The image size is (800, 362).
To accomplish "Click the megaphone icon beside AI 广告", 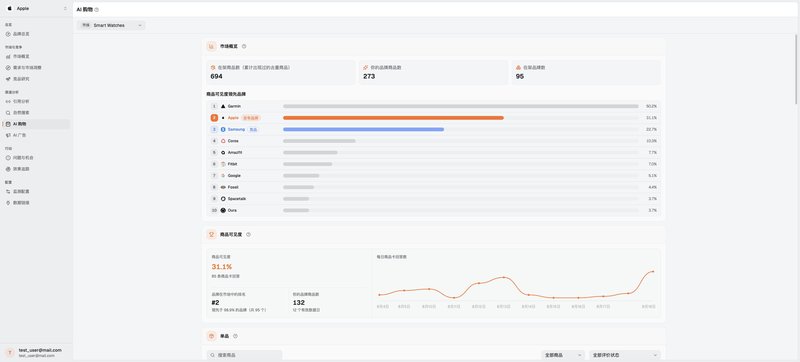I will pyautogui.click(x=8, y=135).
